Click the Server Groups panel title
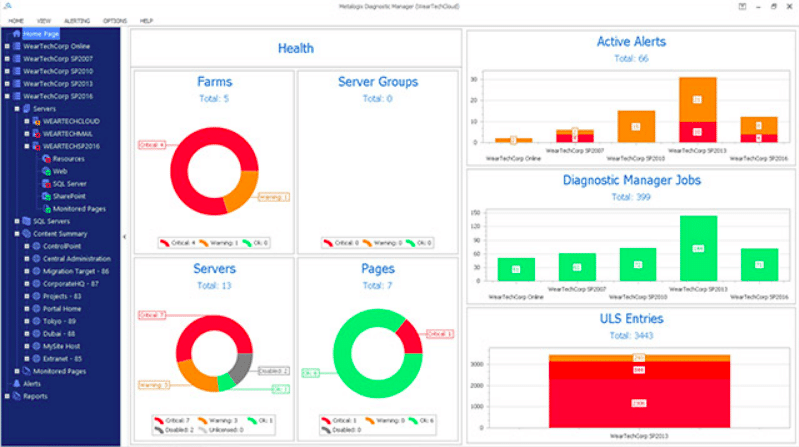 (378, 82)
